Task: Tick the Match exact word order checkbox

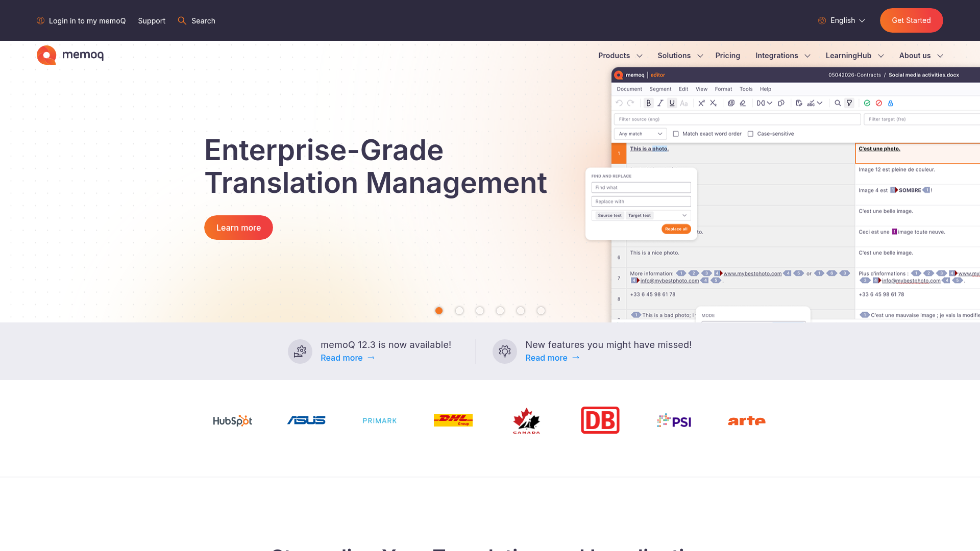Action: click(x=676, y=134)
